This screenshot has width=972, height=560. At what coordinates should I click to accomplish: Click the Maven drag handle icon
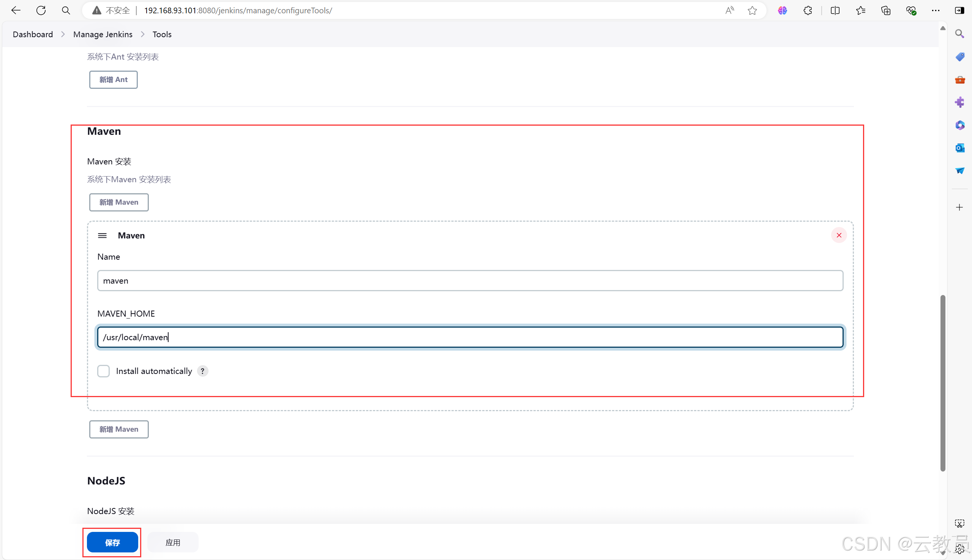[102, 235]
